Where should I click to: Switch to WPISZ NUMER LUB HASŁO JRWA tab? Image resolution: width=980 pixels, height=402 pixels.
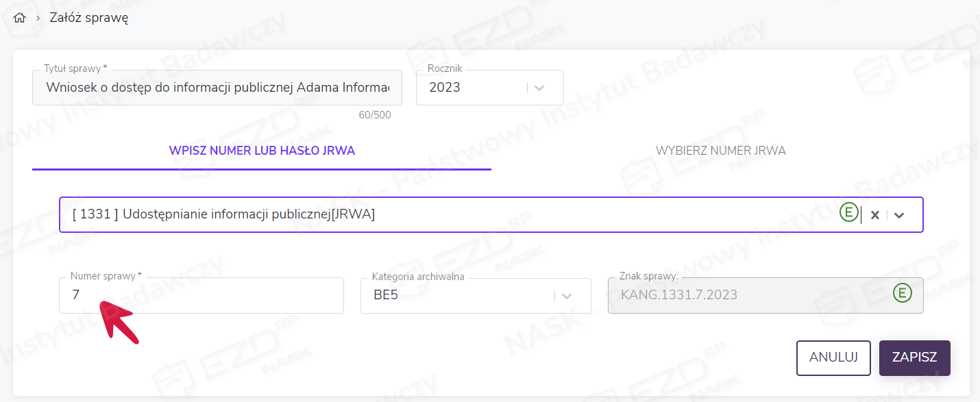coord(262,151)
